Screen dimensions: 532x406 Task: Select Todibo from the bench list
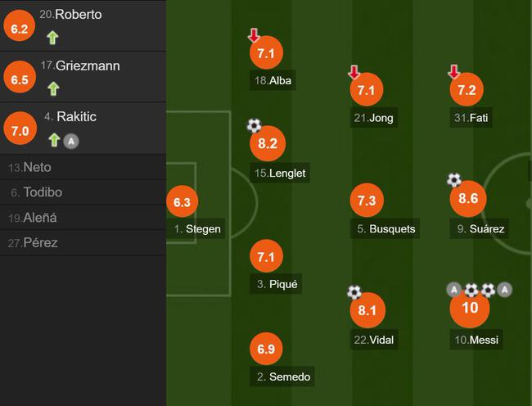(x=37, y=192)
